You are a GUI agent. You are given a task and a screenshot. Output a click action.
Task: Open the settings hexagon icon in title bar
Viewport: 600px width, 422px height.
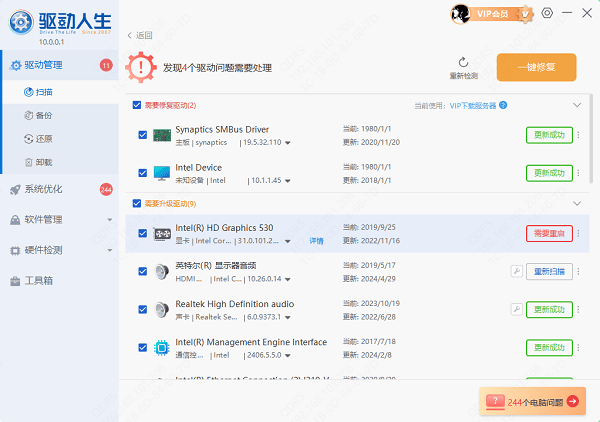tap(547, 13)
